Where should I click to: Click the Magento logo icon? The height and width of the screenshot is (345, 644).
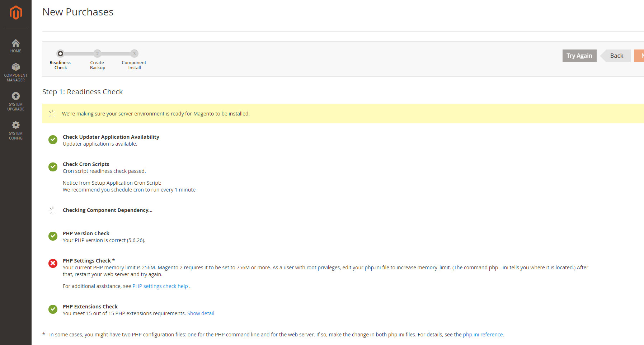point(16,13)
